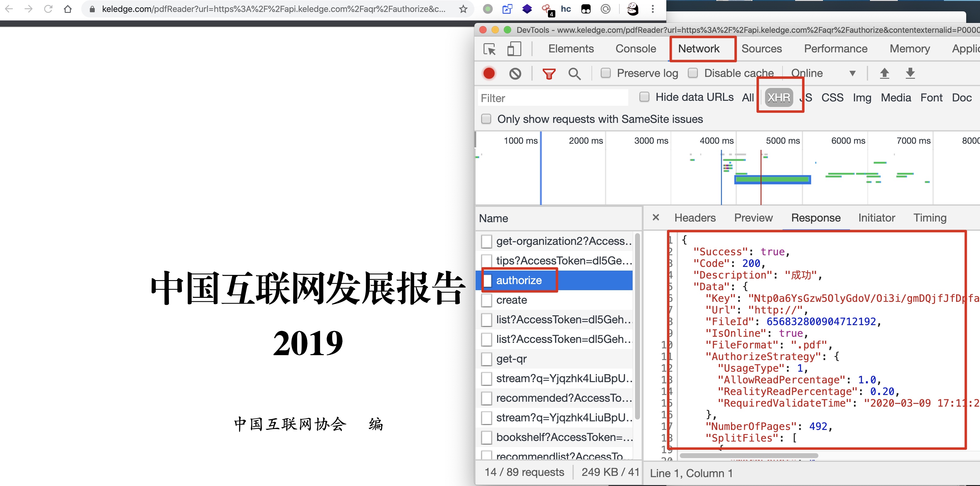Open network search with the magnifier icon
The height and width of the screenshot is (486, 980).
point(574,74)
